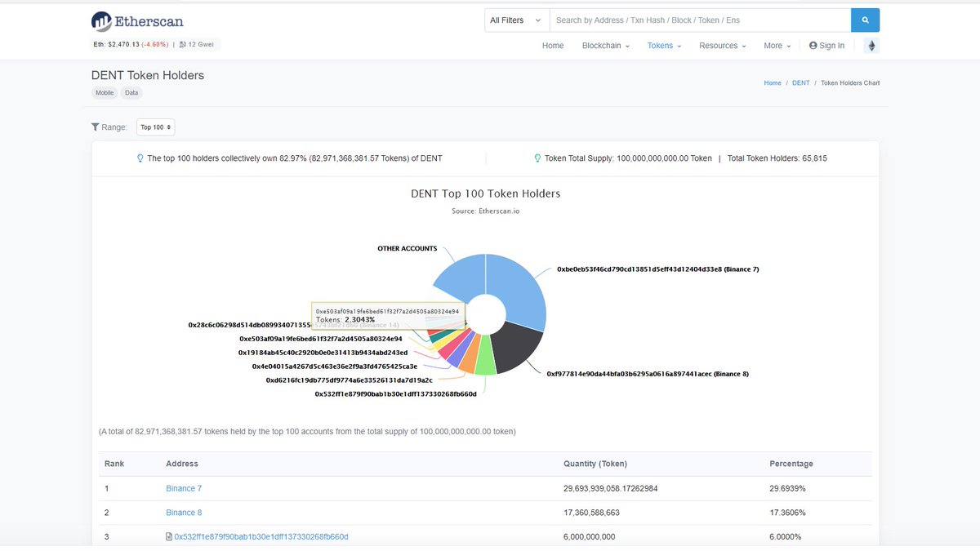Click the funnel filter icon beside Range
The image size is (980, 551).
click(x=95, y=127)
